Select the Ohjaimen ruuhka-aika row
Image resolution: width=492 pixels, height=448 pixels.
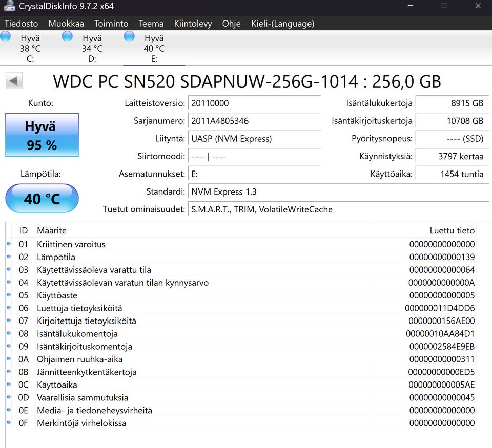241,359
